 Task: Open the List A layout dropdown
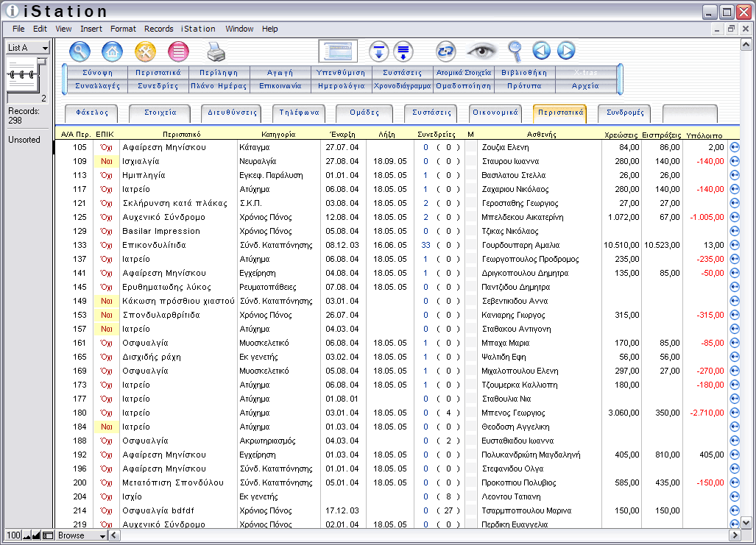click(x=28, y=47)
